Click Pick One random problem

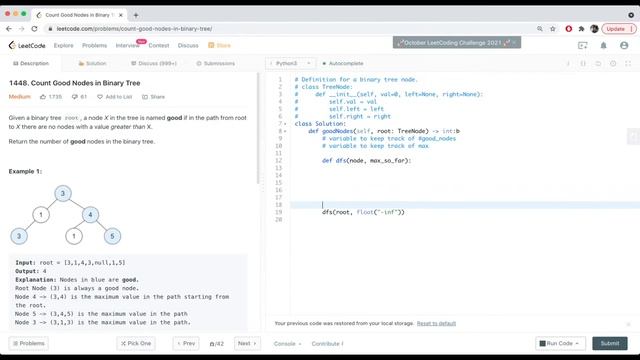click(x=136, y=343)
